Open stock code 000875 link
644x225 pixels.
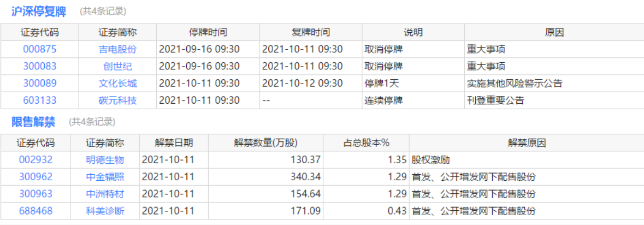tap(39, 49)
